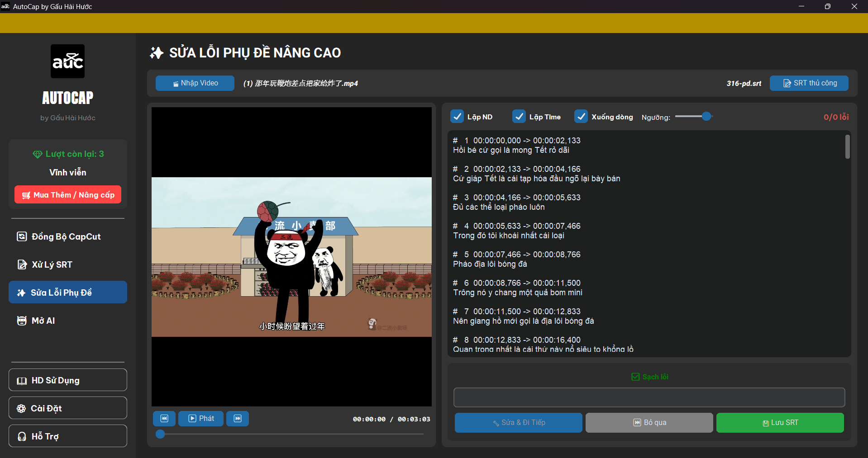Screen dimensions: 868x458
Task: Open the Mở AI section
Action: tap(68, 321)
